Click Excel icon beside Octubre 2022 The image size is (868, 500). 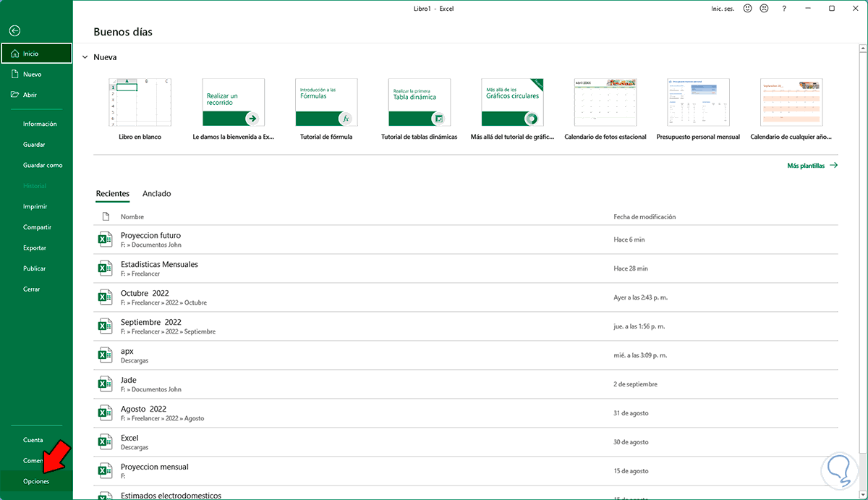pyautogui.click(x=105, y=297)
